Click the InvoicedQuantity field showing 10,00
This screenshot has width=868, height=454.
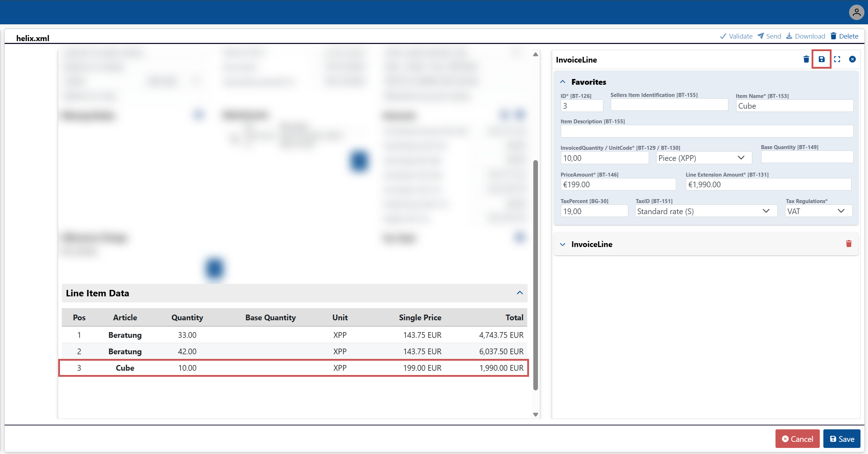tap(605, 158)
